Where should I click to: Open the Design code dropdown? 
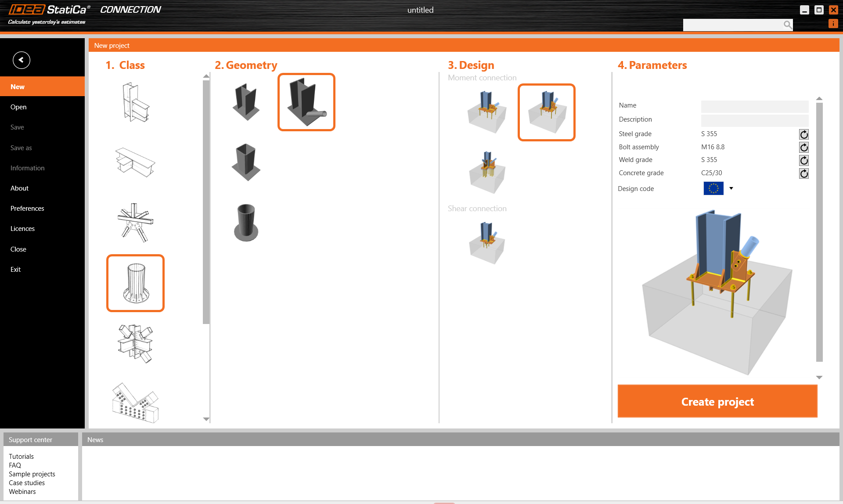tap(731, 188)
